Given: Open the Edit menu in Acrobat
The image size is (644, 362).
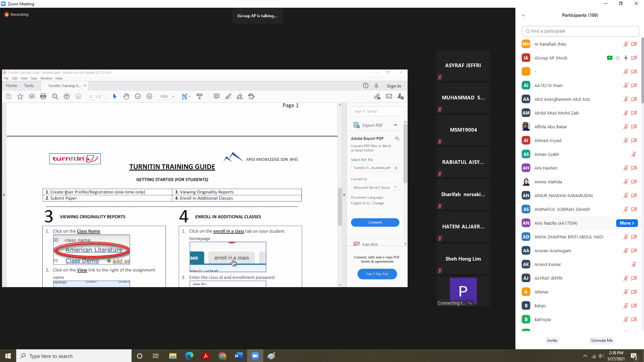Looking at the screenshot, I should click(15, 78).
